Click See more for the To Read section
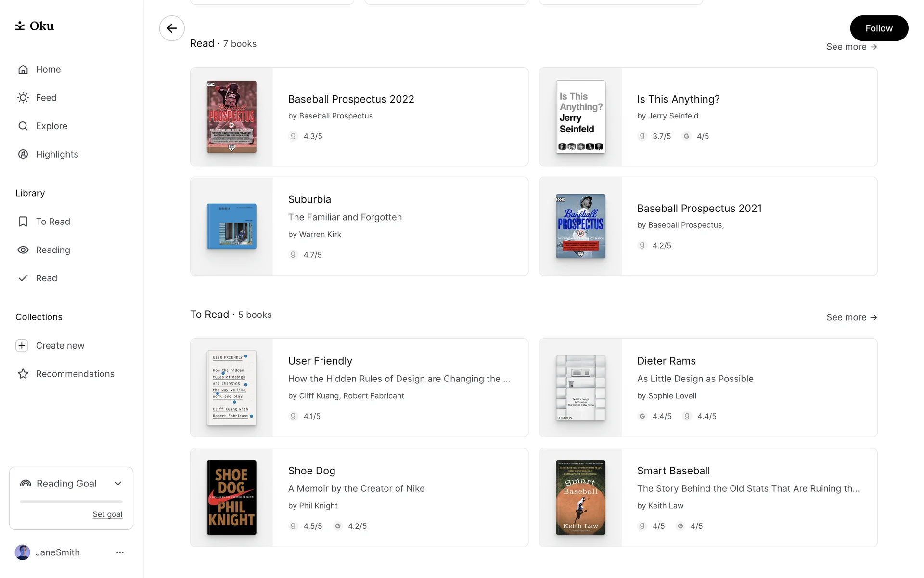 [851, 317]
